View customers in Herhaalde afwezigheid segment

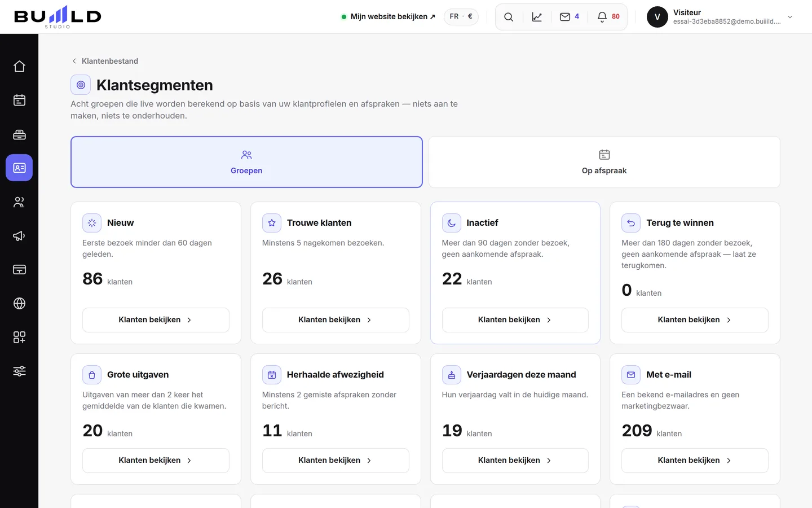[x=336, y=461]
